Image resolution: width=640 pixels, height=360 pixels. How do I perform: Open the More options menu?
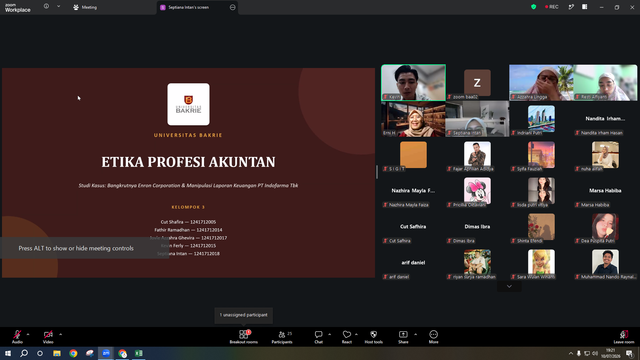click(x=433, y=337)
